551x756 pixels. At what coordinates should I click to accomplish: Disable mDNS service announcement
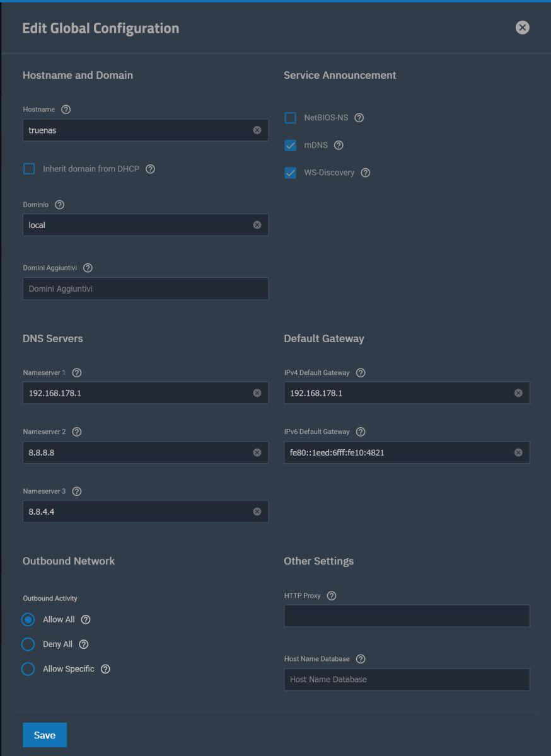[x=290, y=145]
